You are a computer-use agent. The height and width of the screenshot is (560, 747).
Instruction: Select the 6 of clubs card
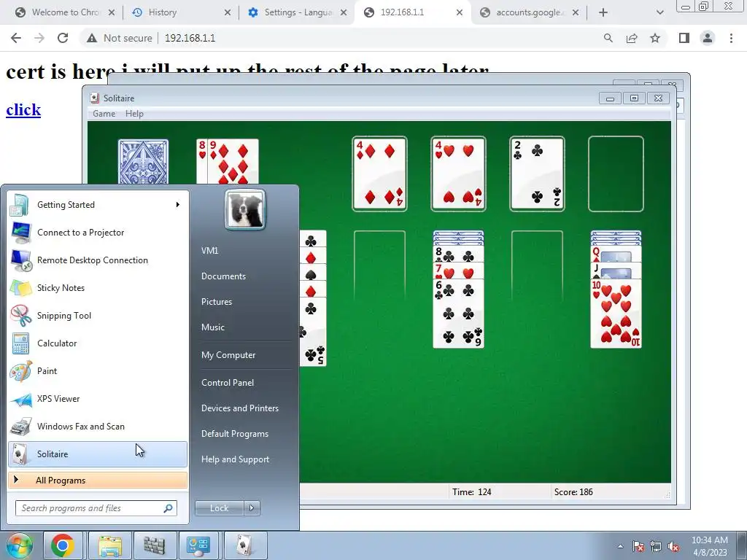pos(458,314)
